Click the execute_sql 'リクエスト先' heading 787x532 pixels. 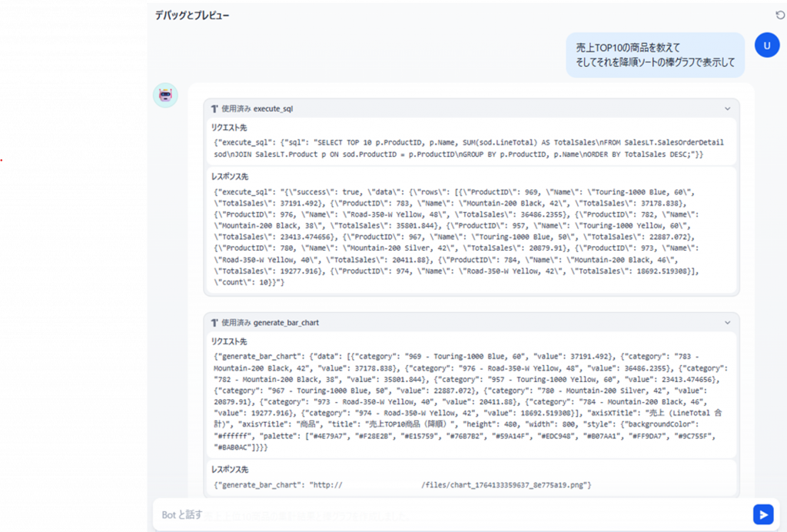click(x=229, y=127)
